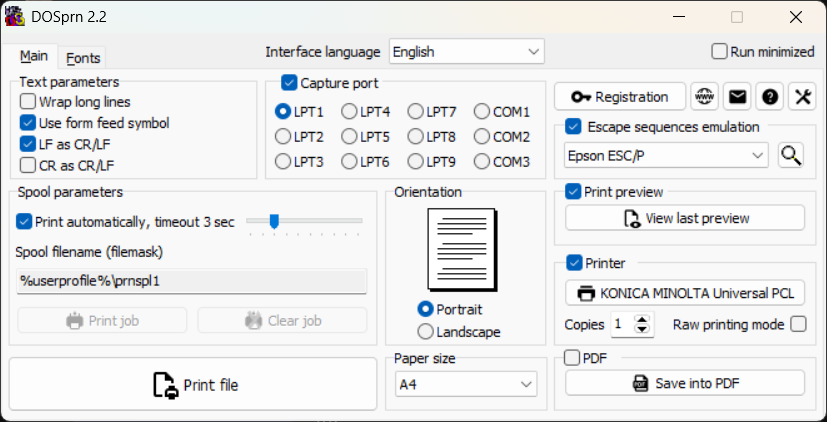Viewport: 827px width, 422px height.
Task: Enable Raw printing mode checkbox
Action: click(x=799, y=324)
